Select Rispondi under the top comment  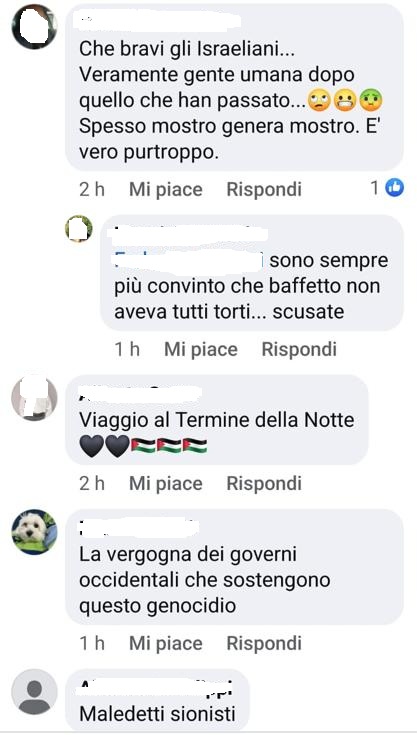point(264,189)
